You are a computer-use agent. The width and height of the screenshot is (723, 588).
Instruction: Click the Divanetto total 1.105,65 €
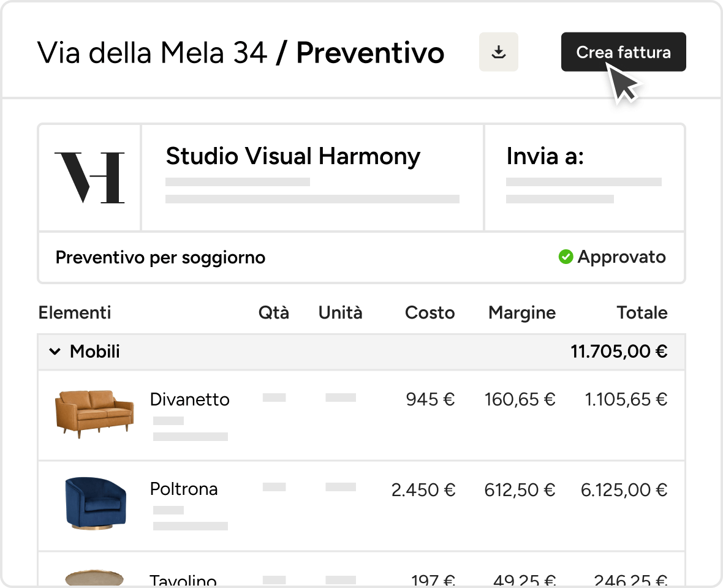(x=626, y=399)
